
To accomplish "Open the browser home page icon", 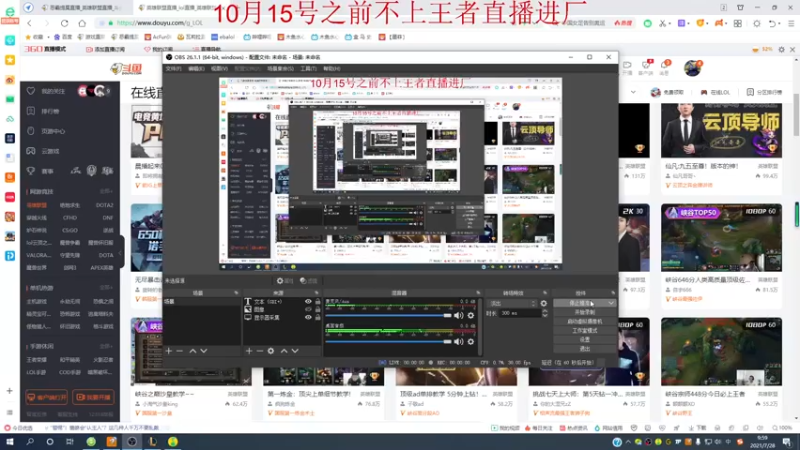I will [82, 23].
